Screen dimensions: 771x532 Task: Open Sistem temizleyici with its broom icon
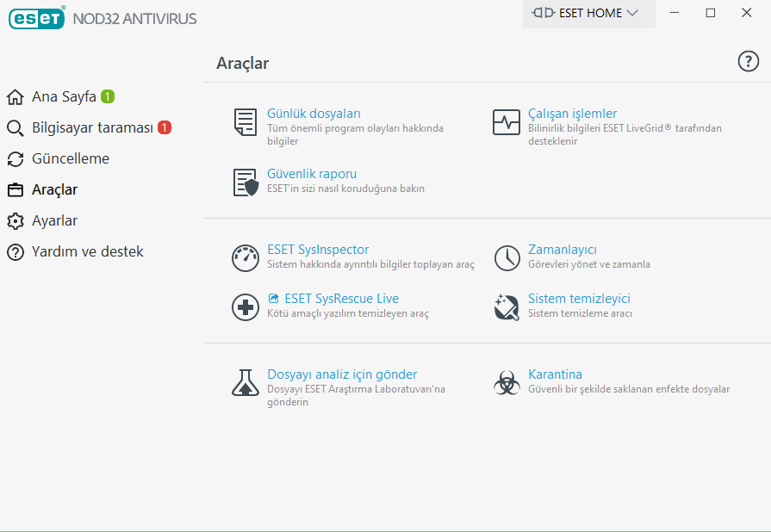507,306
